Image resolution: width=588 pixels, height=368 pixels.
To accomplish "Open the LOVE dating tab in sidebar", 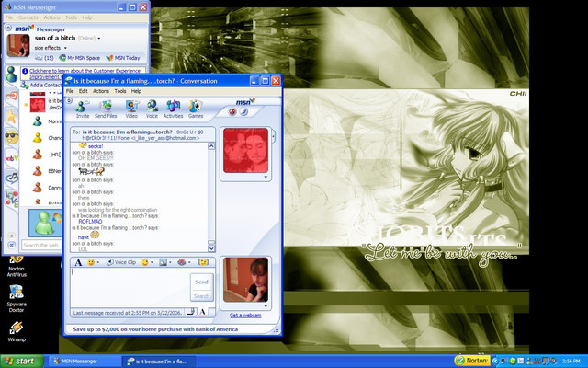I will coord(11,198).
